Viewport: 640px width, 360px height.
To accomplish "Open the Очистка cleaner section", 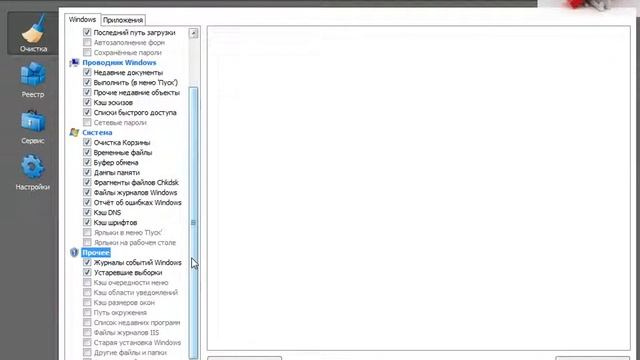I will pos(33,33).
